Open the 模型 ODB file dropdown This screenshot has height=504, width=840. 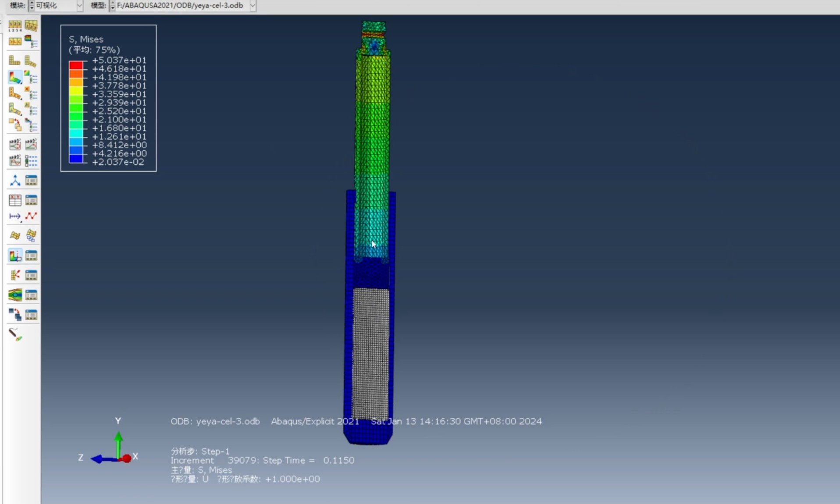tap(253, 5)
